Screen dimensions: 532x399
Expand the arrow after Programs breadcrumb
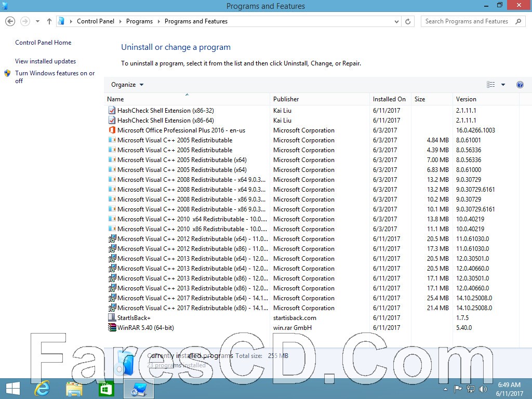tap(159, 21)
